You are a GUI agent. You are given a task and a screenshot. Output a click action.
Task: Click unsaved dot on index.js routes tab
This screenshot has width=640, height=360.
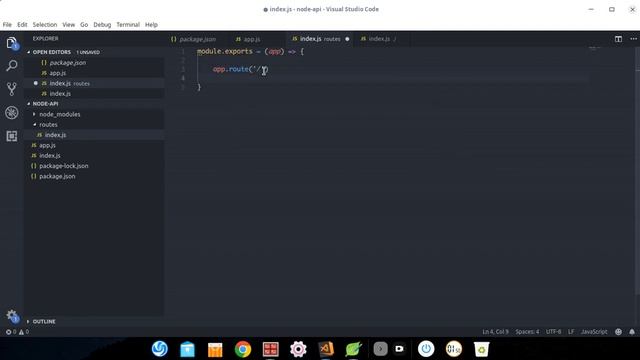point(347,39)
